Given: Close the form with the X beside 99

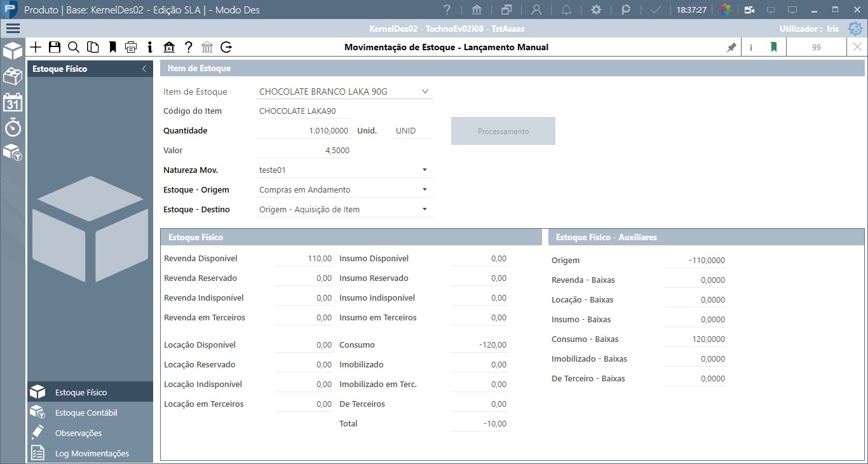Looking at the screenshot, I should tap(857, 47).
